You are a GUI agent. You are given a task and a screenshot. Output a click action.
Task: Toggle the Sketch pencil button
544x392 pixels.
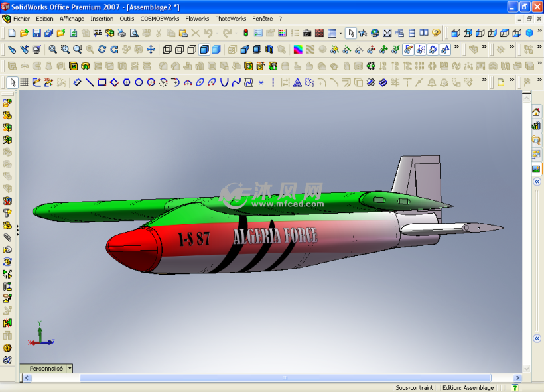click(36, 82)
